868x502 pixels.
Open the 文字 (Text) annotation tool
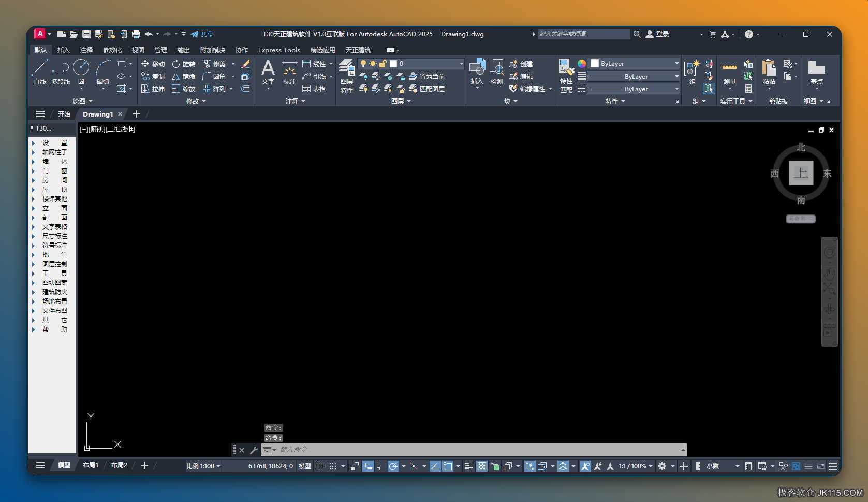pyautogui.click(x=268, y=72)
